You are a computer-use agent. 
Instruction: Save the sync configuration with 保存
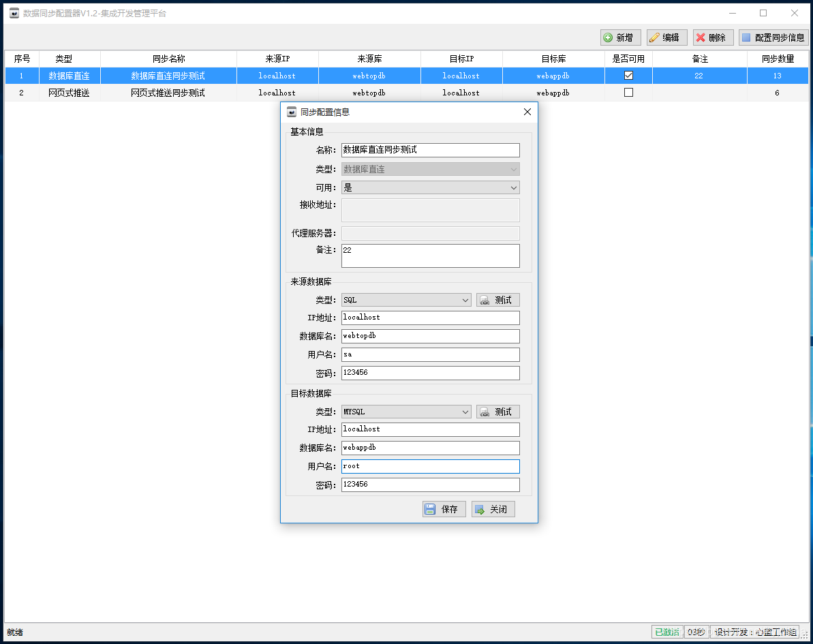pyautogui.click(x=444, y=509)
